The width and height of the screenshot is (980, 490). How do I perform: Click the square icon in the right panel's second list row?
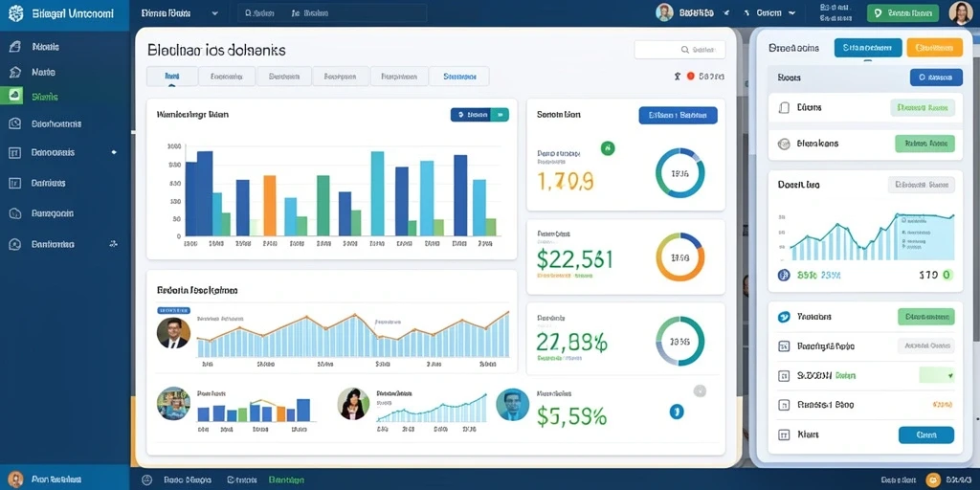784,346
